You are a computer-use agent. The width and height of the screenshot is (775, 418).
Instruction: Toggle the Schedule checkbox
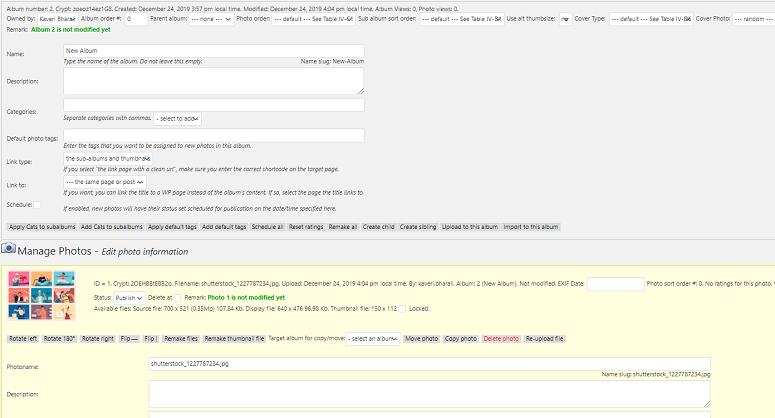[x=38, y=205]
